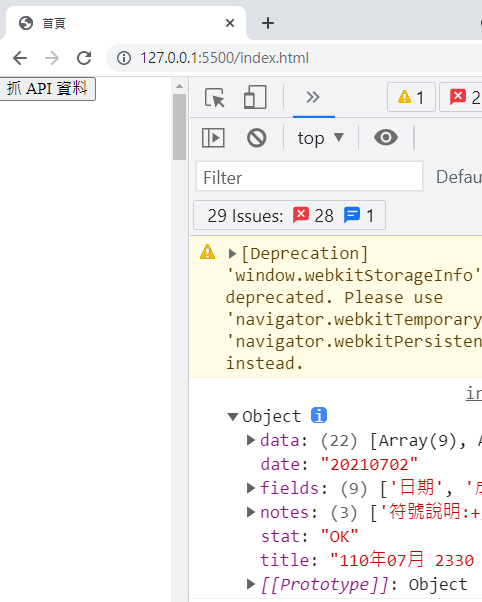
Task: Show the Object info tooltip icon
Action: [x=319, y=415]
